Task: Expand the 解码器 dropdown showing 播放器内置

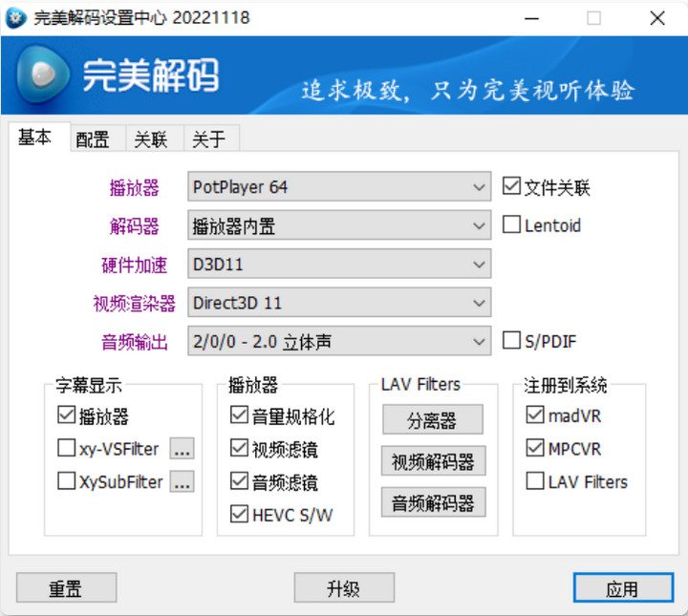Action: [x=339, y=225]
